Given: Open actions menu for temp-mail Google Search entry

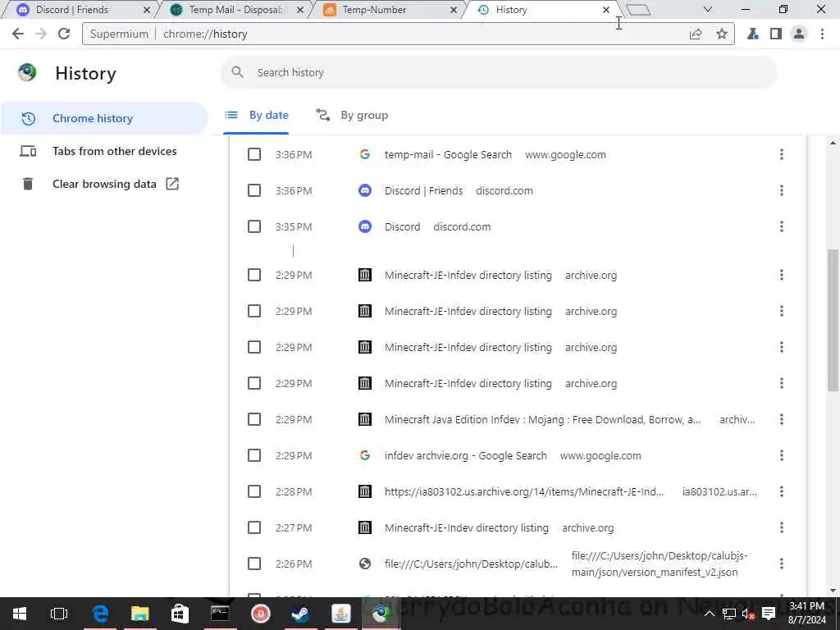Looking at the screenshot, I should (782, 154).
